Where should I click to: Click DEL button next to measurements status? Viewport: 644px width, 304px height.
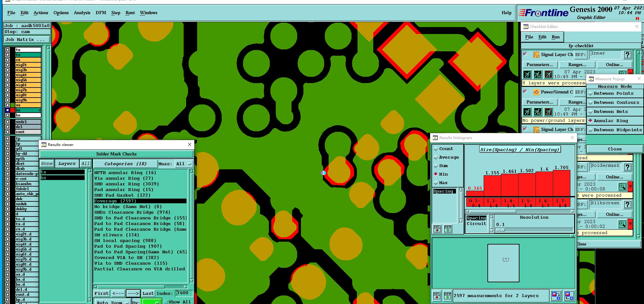tap(437, 296)
